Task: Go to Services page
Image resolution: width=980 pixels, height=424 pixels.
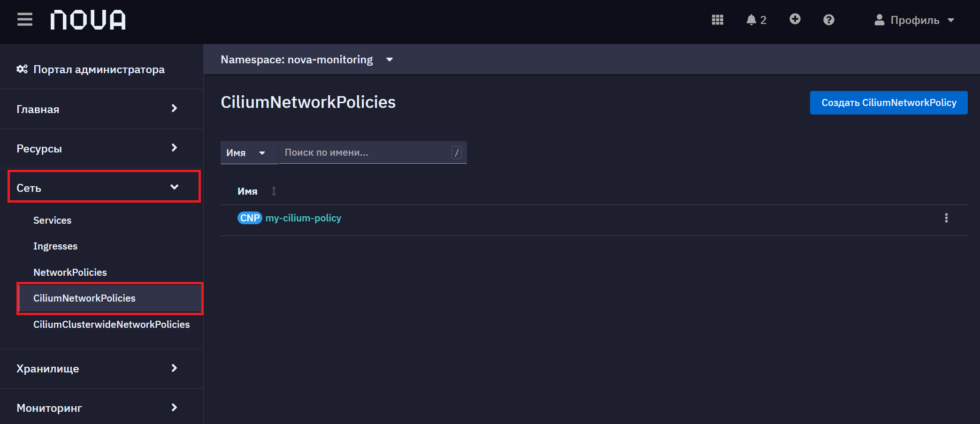Action: tap(52, 220)
